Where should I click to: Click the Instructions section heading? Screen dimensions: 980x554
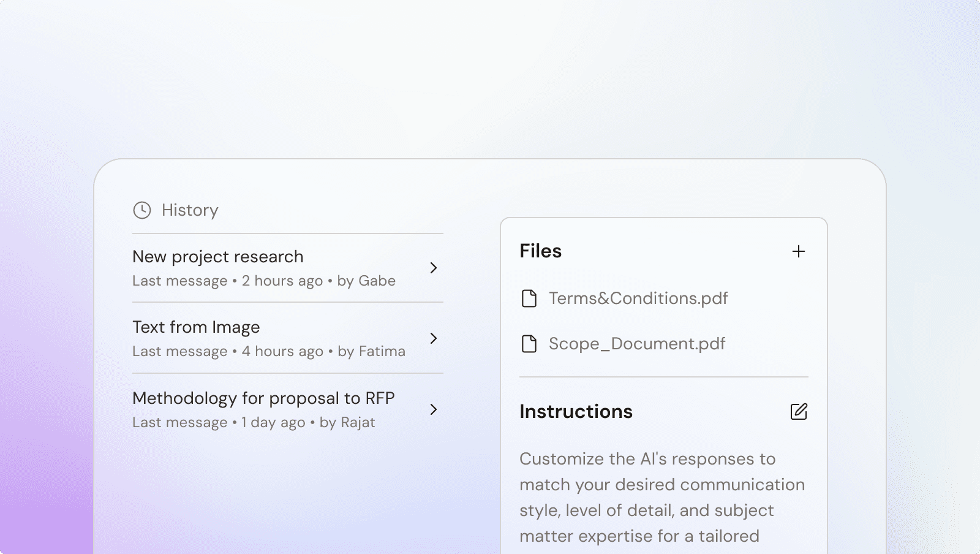[x=576, y=412]
